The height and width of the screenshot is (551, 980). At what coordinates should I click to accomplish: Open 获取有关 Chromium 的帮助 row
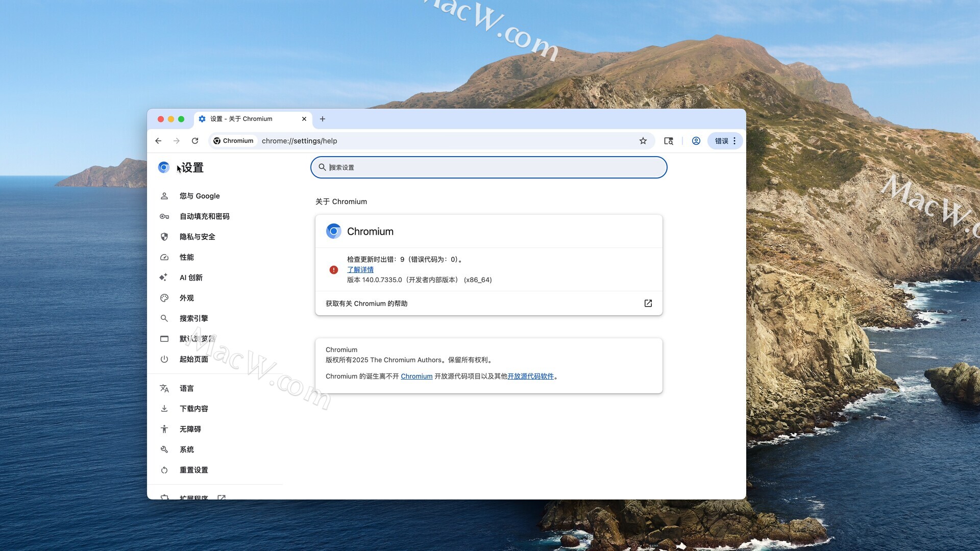click(488, 303)
